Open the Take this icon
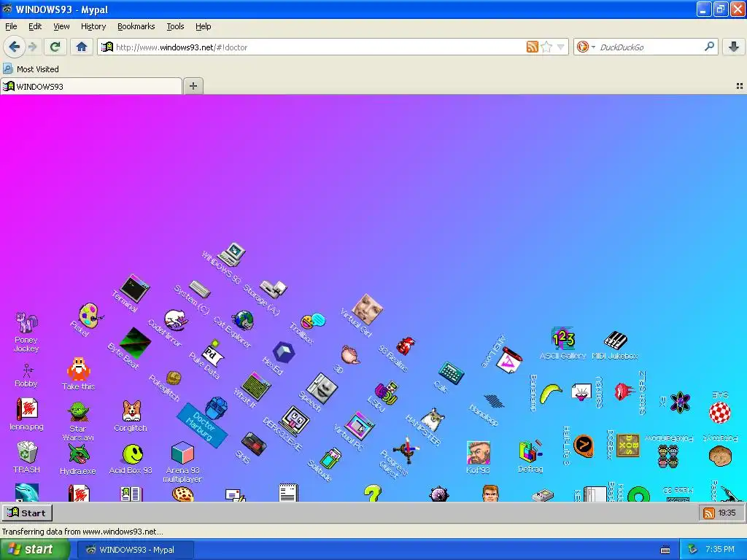Screen dimensions: 747x560 tap(79, 373)
